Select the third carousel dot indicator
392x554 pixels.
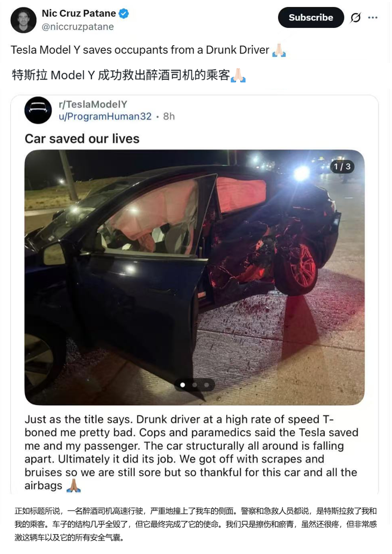tap(206, 385)
